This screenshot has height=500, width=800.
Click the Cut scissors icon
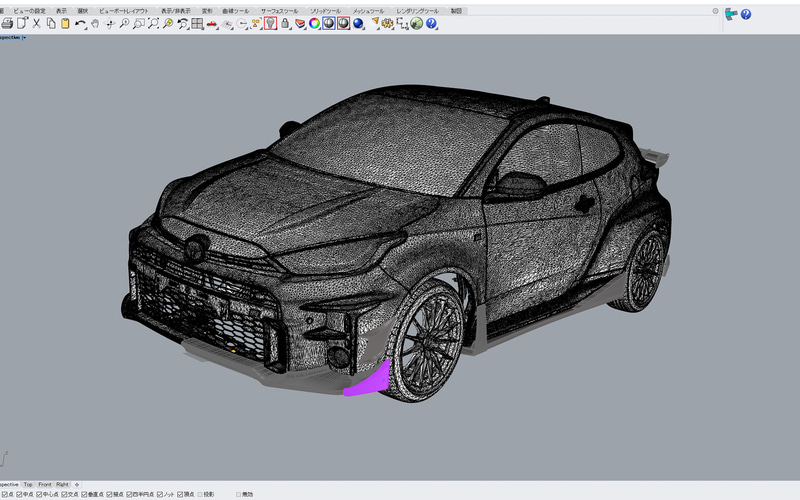point(36,23)
